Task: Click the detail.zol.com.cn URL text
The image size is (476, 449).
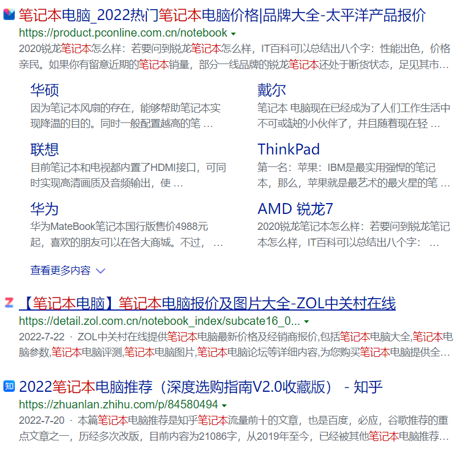Action: point(159,321)
